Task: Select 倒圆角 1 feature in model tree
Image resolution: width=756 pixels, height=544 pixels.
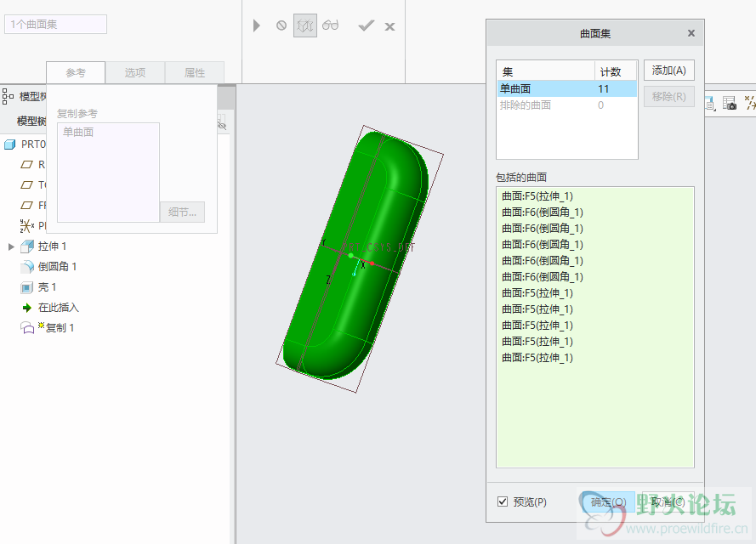Action: pyautogui.click(x=57, y=267)
